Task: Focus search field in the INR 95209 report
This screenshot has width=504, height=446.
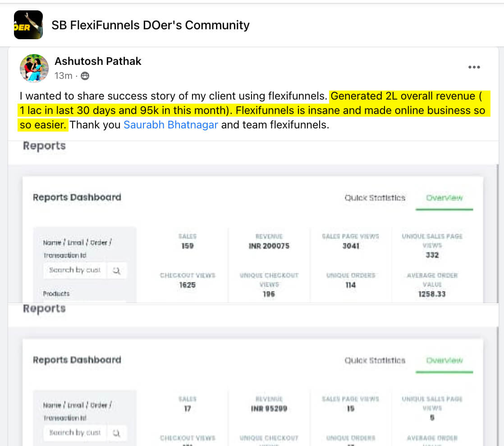Action: pos(75,433)
